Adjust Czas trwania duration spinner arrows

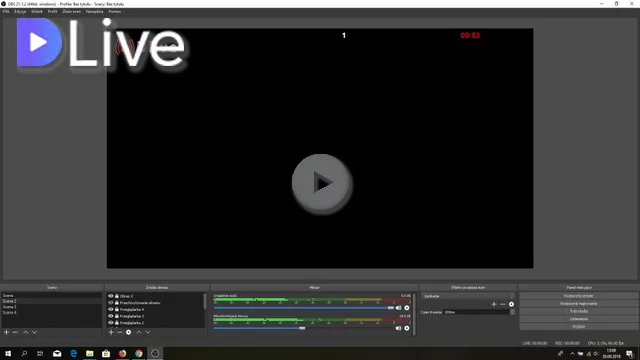coord(513,312)
